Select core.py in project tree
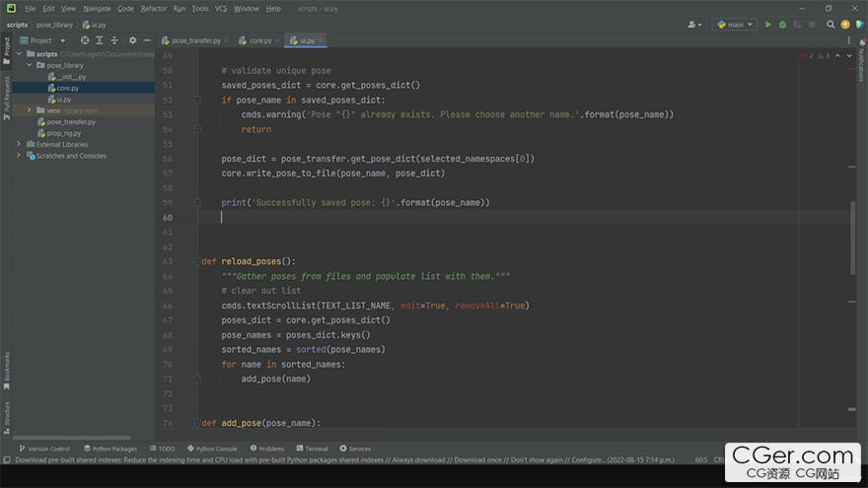 point(84,88)
